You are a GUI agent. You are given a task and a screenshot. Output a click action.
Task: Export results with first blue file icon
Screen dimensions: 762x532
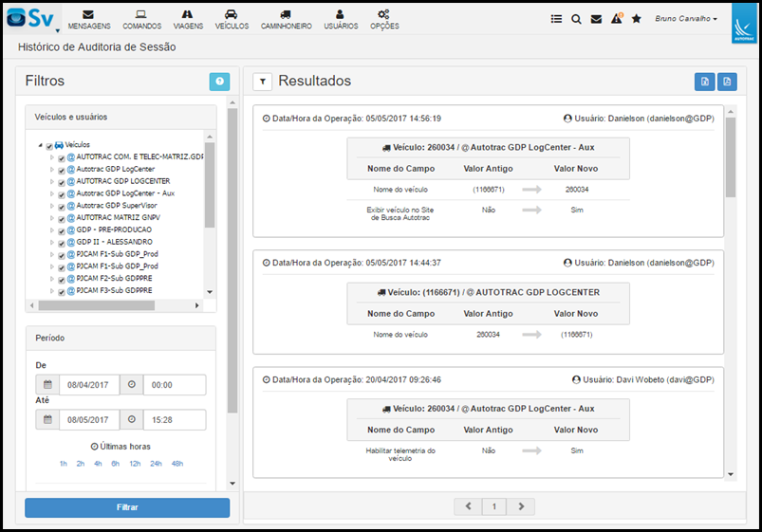tap(705, 82)
